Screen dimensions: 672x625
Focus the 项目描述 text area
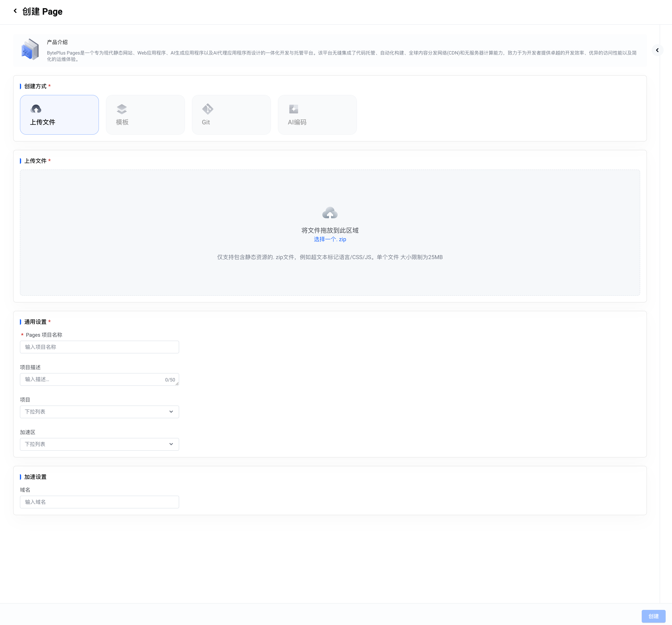91,379
